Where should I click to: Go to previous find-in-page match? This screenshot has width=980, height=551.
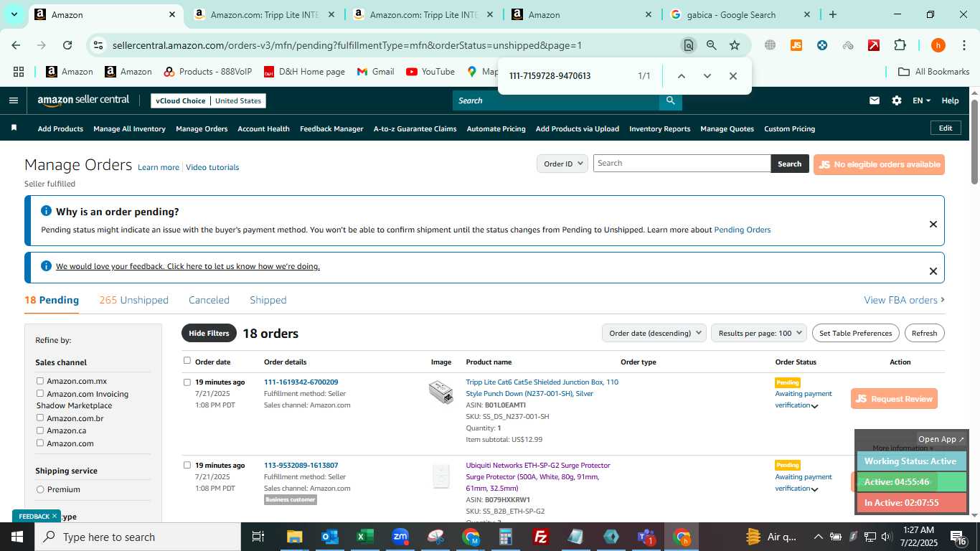click(x=682, y=76)
